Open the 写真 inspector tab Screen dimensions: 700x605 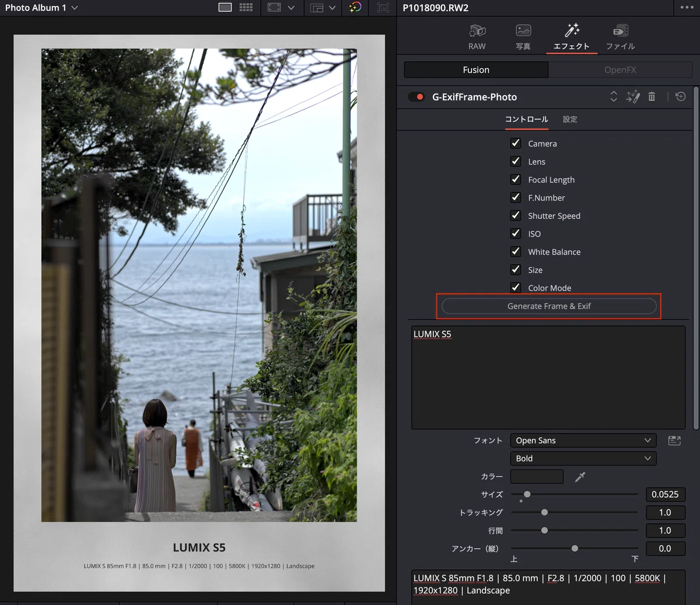523,37
